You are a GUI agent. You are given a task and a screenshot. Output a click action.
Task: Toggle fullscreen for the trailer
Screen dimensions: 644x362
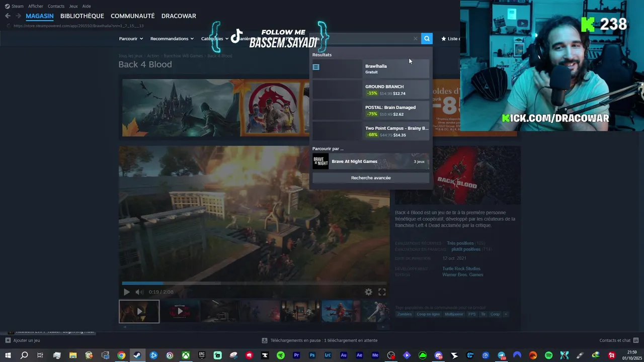click(382, 292)
